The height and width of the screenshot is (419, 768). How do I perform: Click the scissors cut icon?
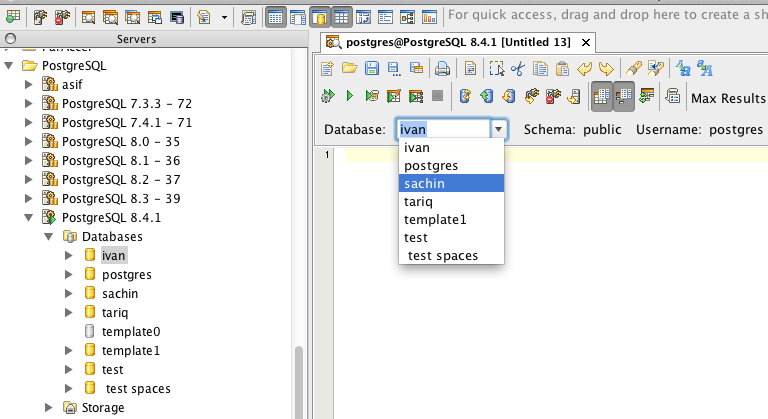(x=518, y=69)
